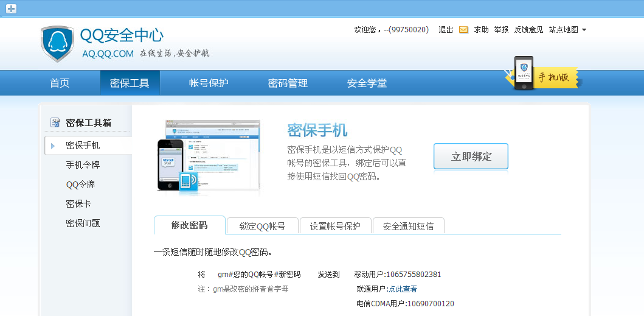The height and width of the screenshot is (316, 644).
Task: Click the 密保手机 product illustration image
Action: [209, 156]
